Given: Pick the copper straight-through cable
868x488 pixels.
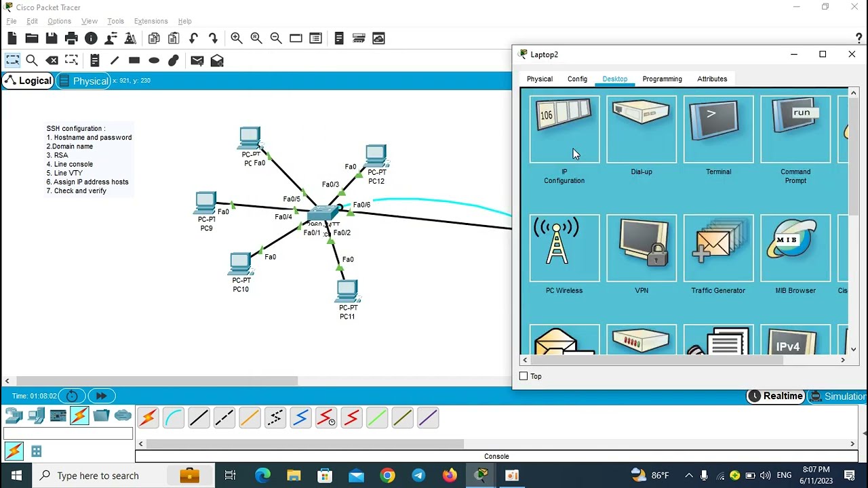Looking at the screenshot, I should 199,418.
